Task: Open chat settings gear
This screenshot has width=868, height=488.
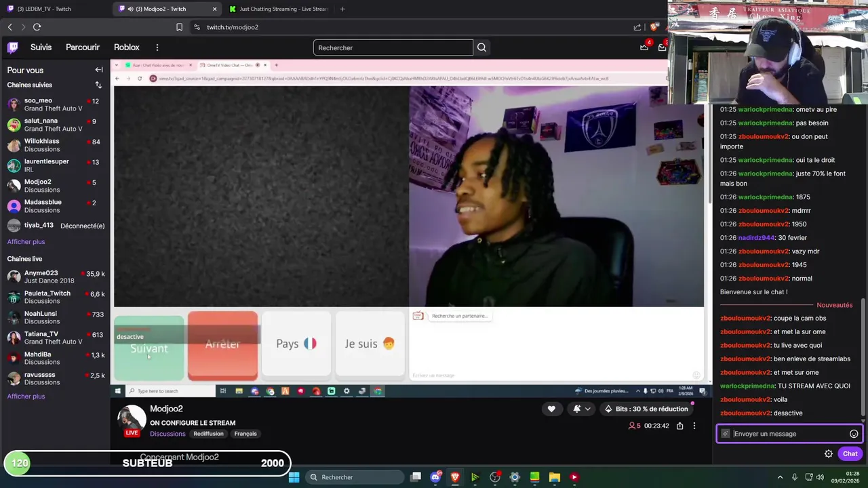Action: point(829,454)
